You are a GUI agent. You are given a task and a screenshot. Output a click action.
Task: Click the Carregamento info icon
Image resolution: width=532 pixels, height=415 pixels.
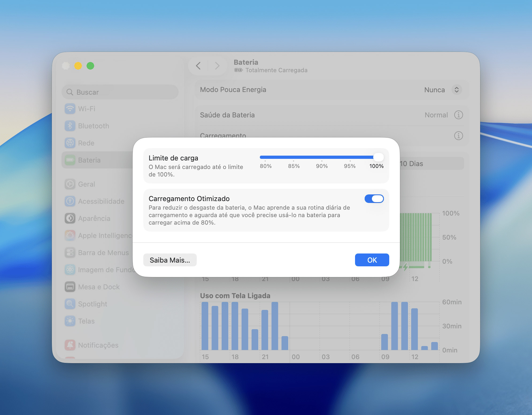(x=458, y=136)
